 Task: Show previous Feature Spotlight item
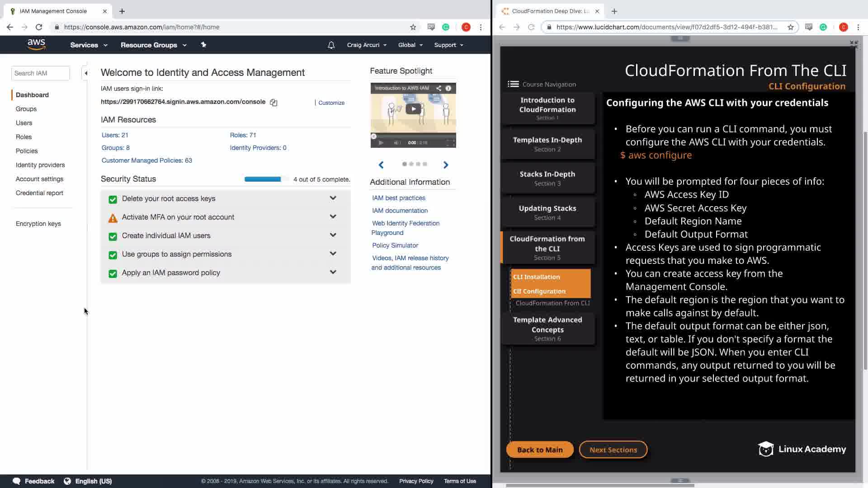tap(381, 165)
